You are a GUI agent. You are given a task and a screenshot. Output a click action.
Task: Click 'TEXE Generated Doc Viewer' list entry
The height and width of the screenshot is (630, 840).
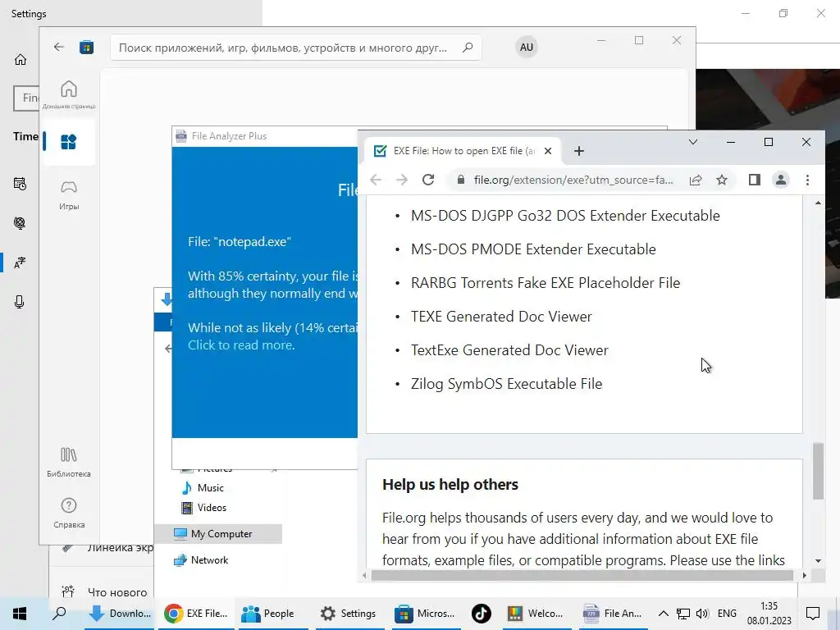[501, 317]
